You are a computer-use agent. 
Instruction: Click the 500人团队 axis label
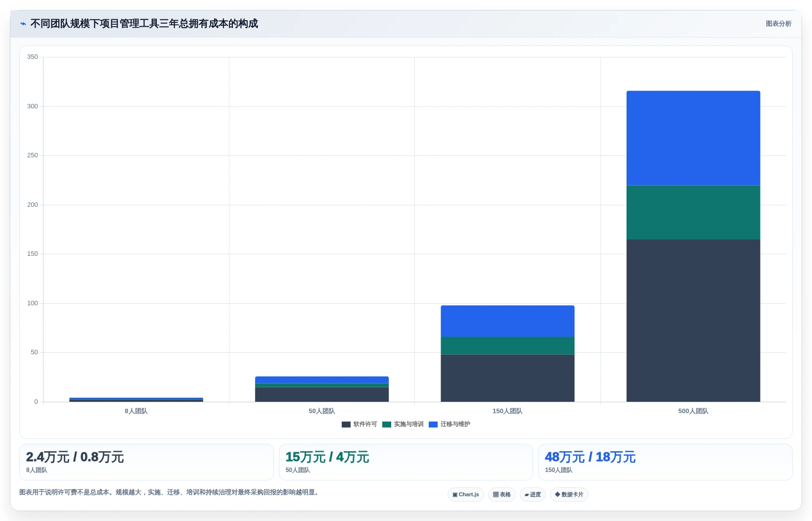click(693, 411)
